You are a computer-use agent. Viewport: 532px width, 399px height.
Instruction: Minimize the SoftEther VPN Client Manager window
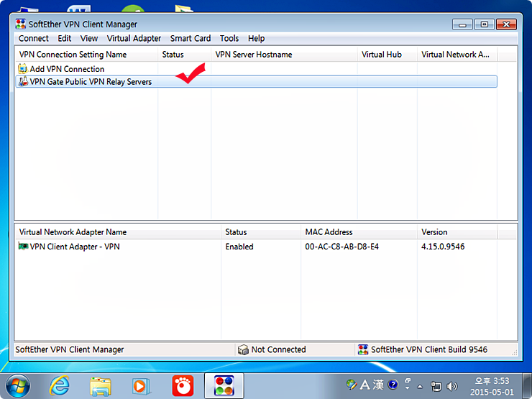coord(462,24)
